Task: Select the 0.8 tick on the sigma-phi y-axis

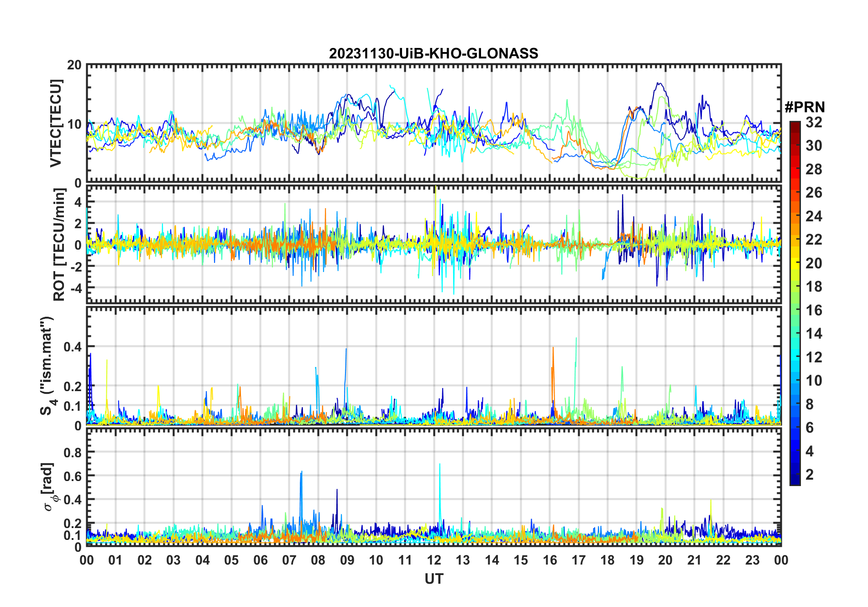Action: point(72,452)
